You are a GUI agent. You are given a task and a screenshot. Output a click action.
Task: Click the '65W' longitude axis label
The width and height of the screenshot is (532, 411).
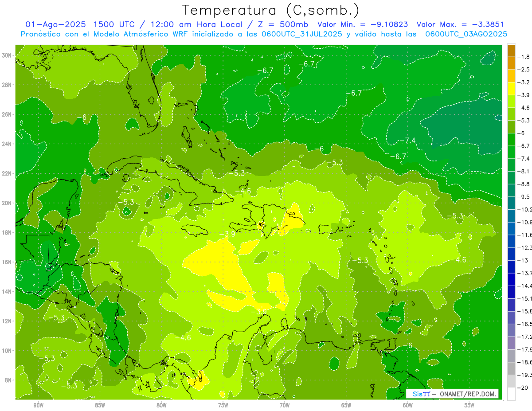346,405
